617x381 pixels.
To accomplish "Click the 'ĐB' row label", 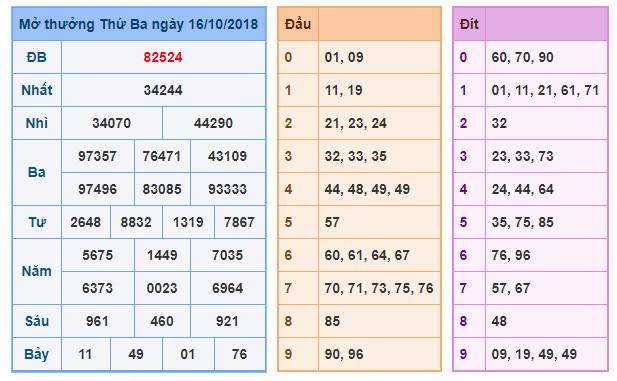I will [x=37, y=57].
